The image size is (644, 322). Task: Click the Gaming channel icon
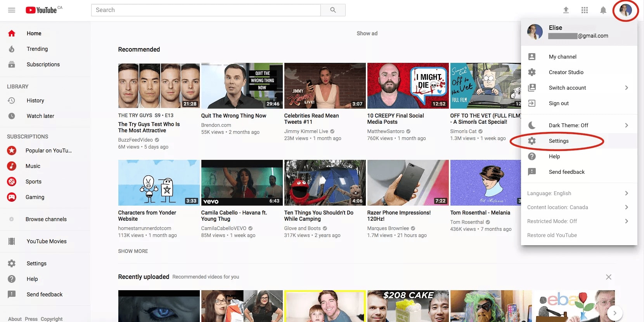click(12, 197)
